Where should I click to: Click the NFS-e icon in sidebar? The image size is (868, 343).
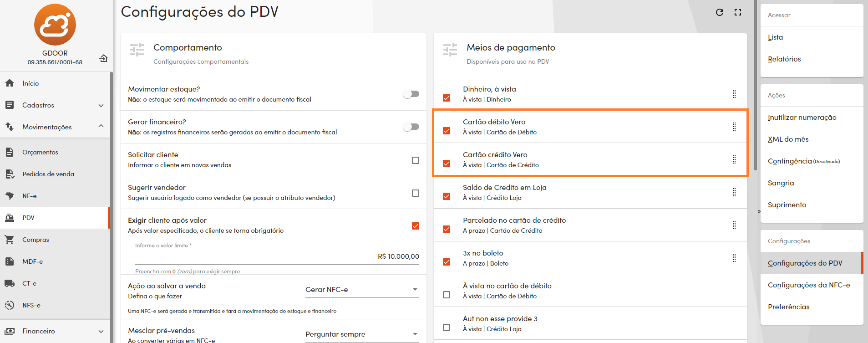point(10,305)
